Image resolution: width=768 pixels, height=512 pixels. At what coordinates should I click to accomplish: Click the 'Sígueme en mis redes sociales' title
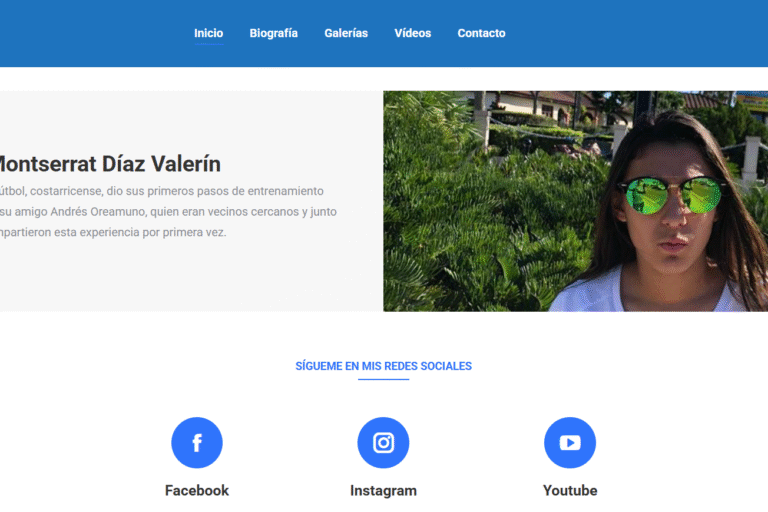click(x=384, y=366)
